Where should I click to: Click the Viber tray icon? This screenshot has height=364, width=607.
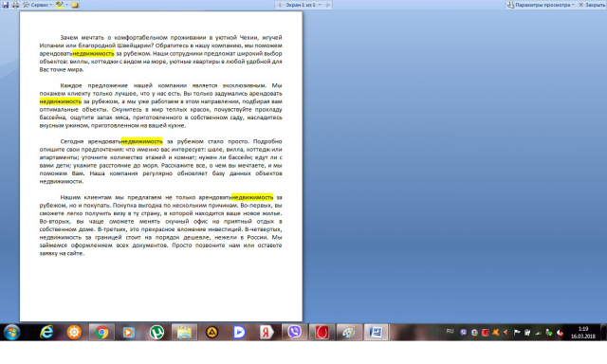tap(464, 333)
